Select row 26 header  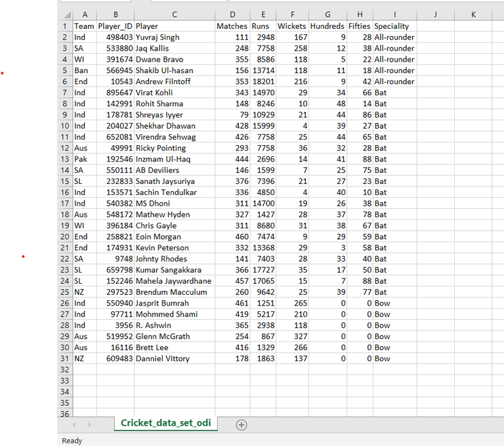(65, 303)
